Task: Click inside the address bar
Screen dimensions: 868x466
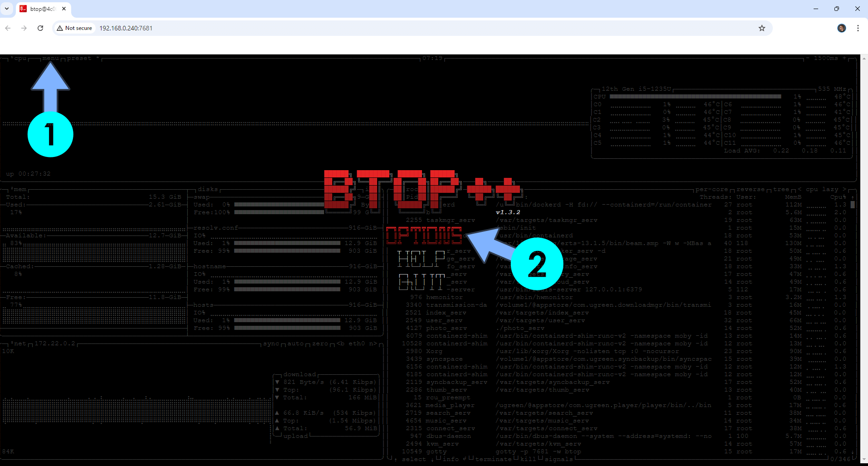Action: click(272, 28)
